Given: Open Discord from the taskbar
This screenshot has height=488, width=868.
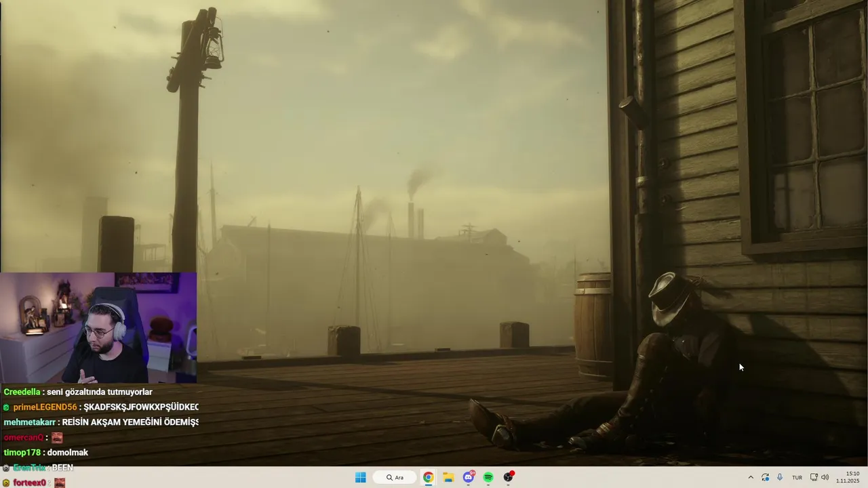Looking at the screenshot, I should [x=469, y=477].
